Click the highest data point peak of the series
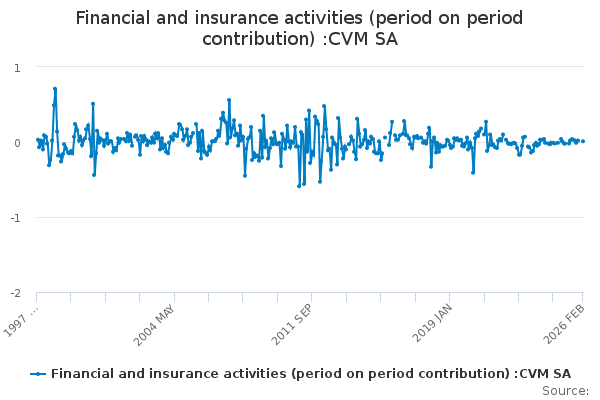 pos(55,89)
